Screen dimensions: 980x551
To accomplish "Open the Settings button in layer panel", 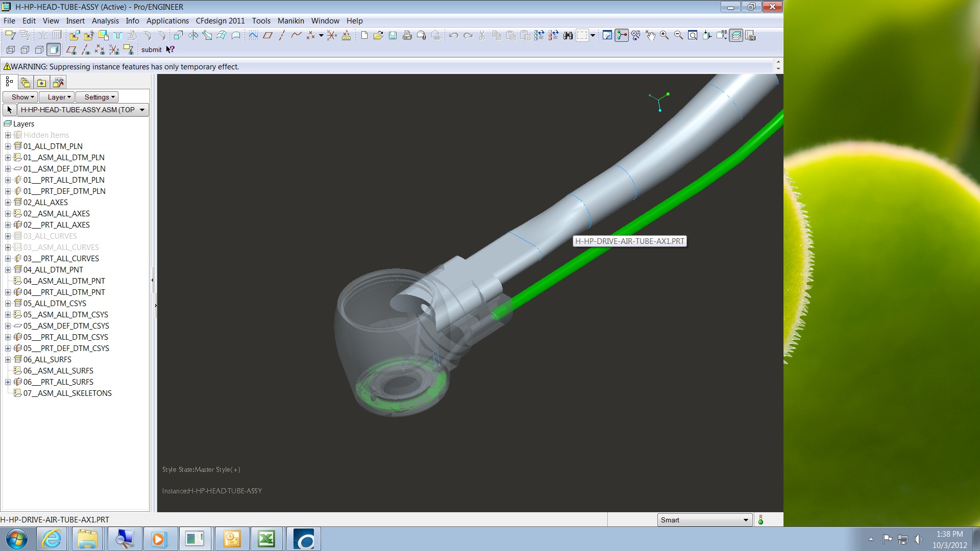I will pyautogui.click(x=99, y=97).
